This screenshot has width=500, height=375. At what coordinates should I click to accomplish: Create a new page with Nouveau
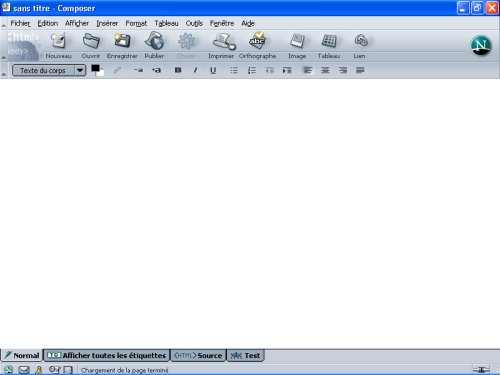click(58, 46)
